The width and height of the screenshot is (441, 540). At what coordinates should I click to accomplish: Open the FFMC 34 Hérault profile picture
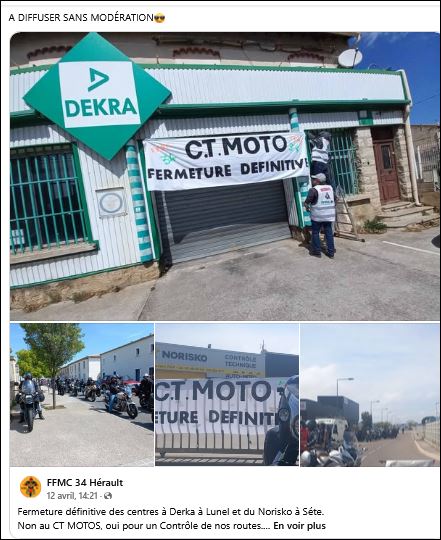click(30, 487)
